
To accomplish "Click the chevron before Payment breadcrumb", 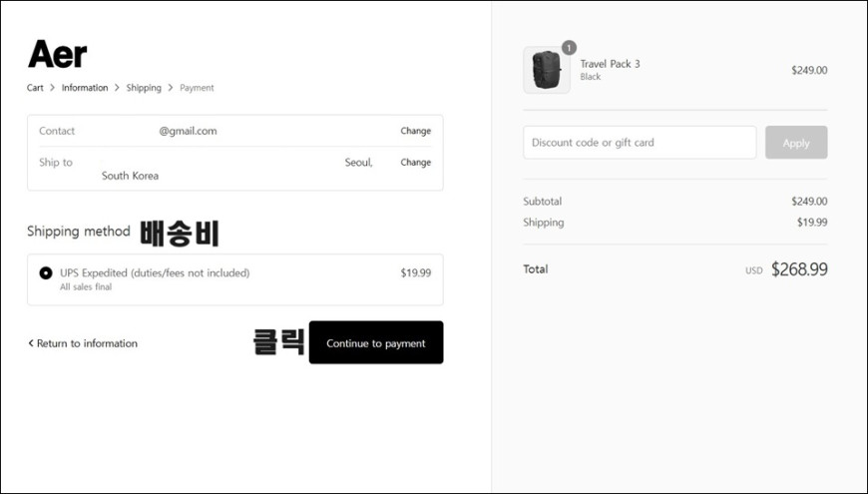I will (x=171, y=88).
